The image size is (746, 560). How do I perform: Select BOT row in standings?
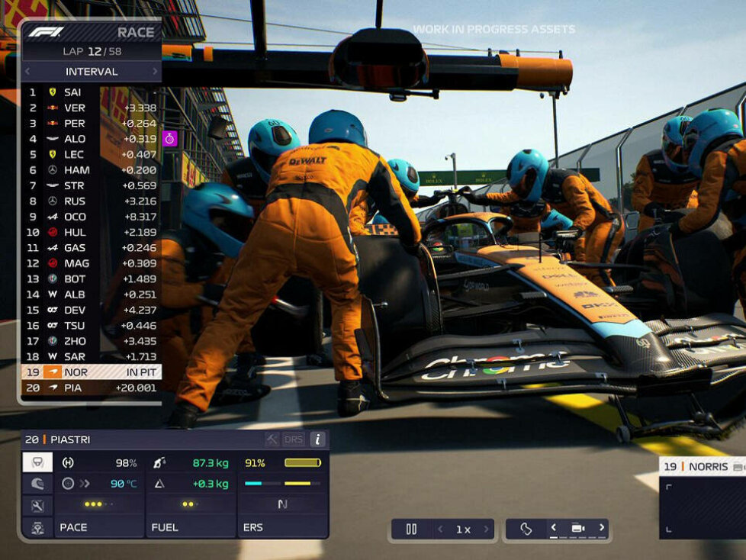point(92,278)
